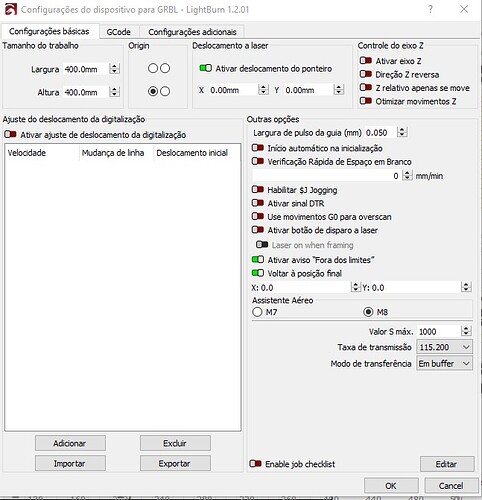Click the Altura 400.0mm field

click(86, 92)
